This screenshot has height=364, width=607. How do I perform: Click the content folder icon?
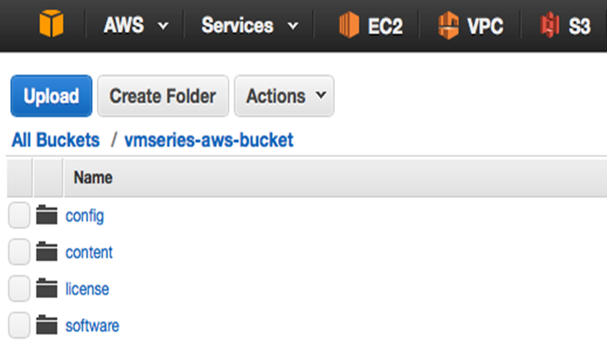pyautogui.click(x=47, y=252)
